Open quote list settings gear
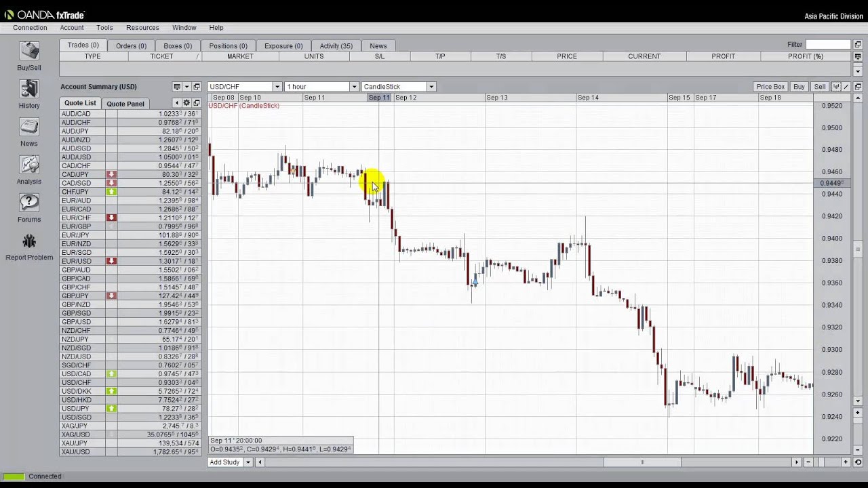Viewport: 868px width, 488px height. pos(186,103)
